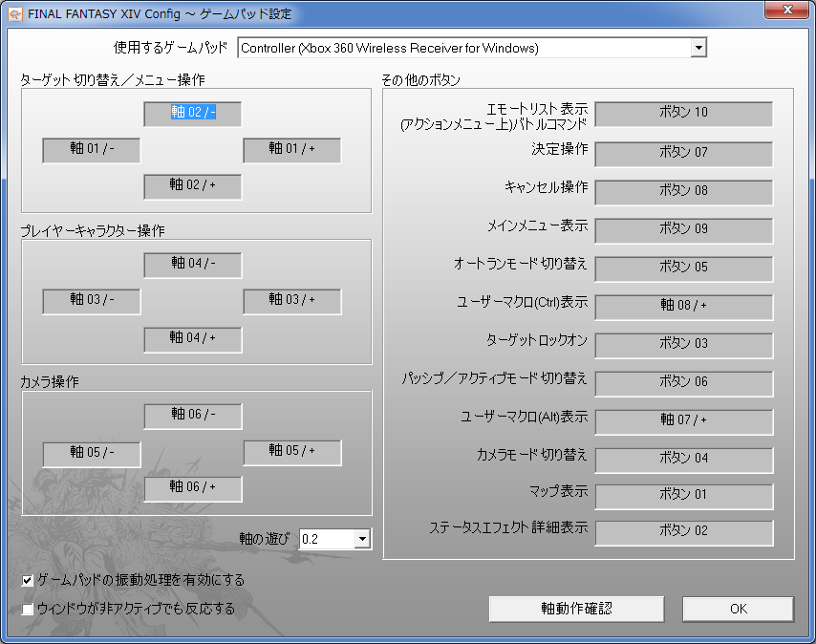Toggle ゲームパッドの振動処理を有効にする checkbox
This screenshot has height=644, width=816.
[x=27, y=580]
